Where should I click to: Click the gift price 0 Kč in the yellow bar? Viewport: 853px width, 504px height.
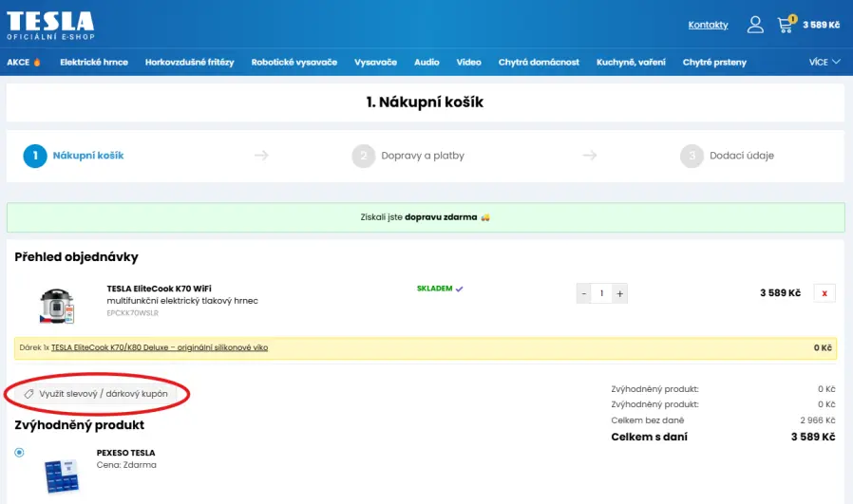tap(823, 348)
